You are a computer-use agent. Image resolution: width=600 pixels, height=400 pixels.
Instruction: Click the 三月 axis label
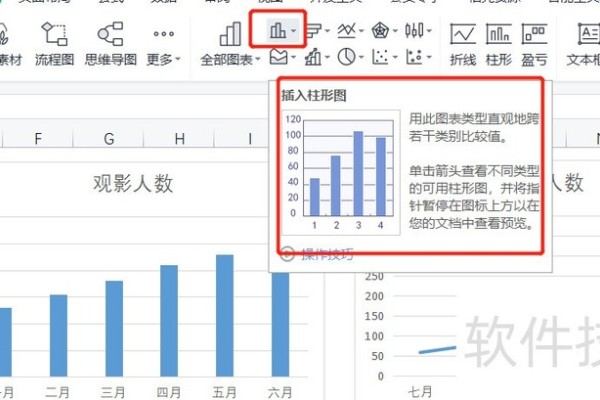(113, 392)
